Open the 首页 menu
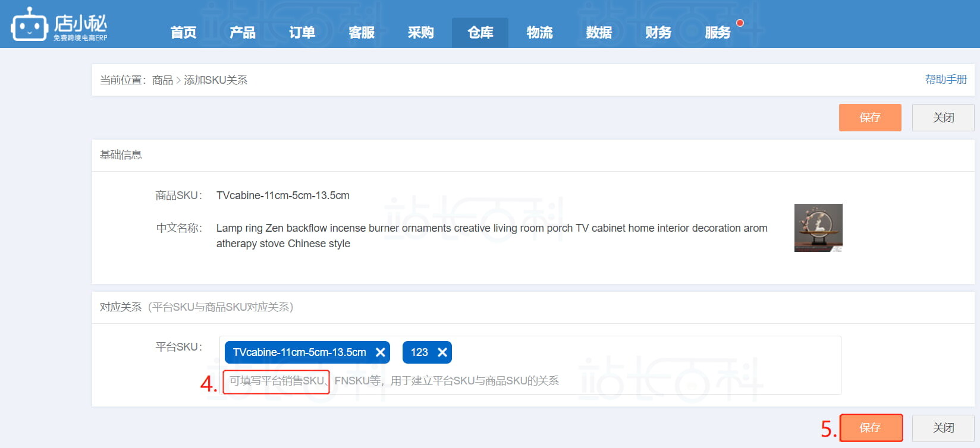 pyautogui.click(x=183, y=33)
